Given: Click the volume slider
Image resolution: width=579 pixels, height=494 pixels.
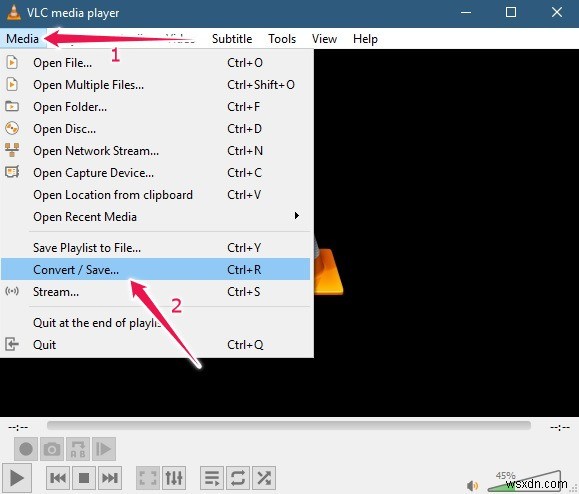Looking at the screenshot, I should pyautogui.click(x=524, y=481).
